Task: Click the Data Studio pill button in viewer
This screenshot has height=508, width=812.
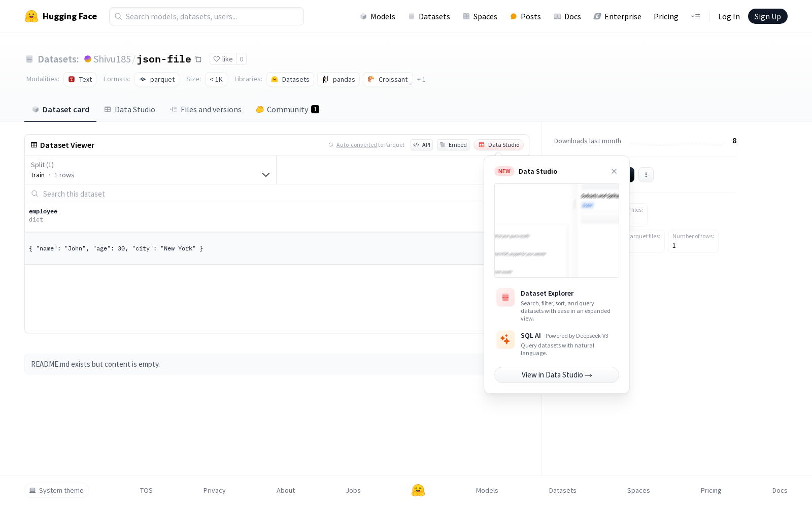Action: (499, 145)
